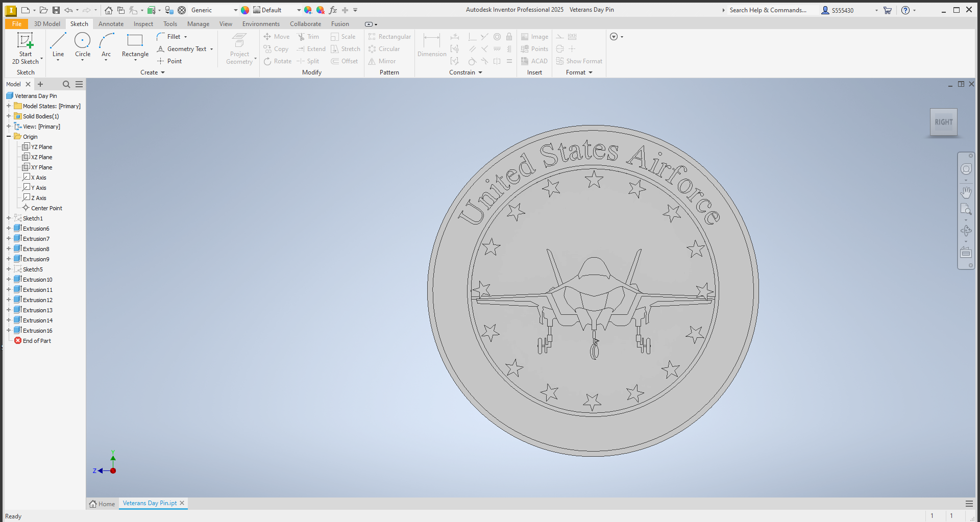This screenshot has height=522, width=980.
Task: Click the Dimension tool
Action: point(432,45)
